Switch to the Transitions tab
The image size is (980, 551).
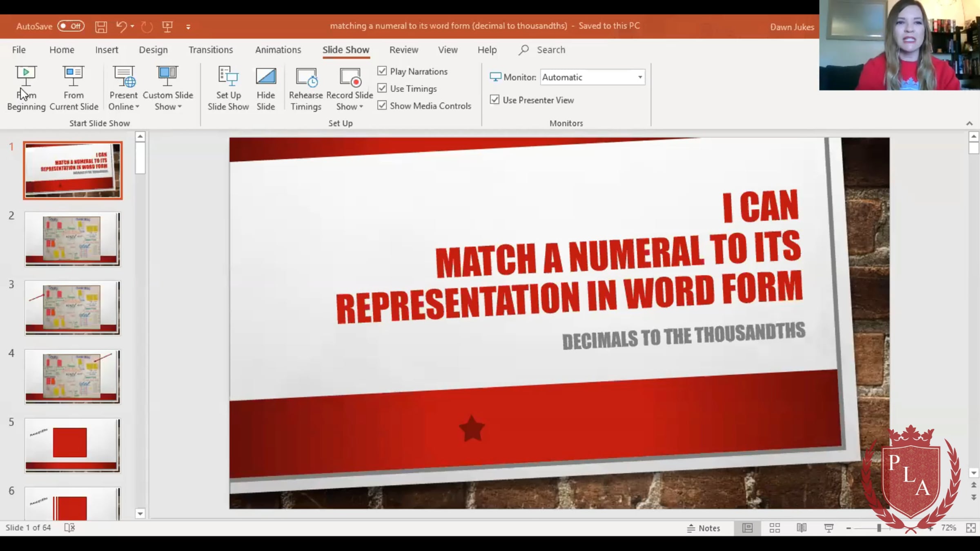click(x=211, y=50)
